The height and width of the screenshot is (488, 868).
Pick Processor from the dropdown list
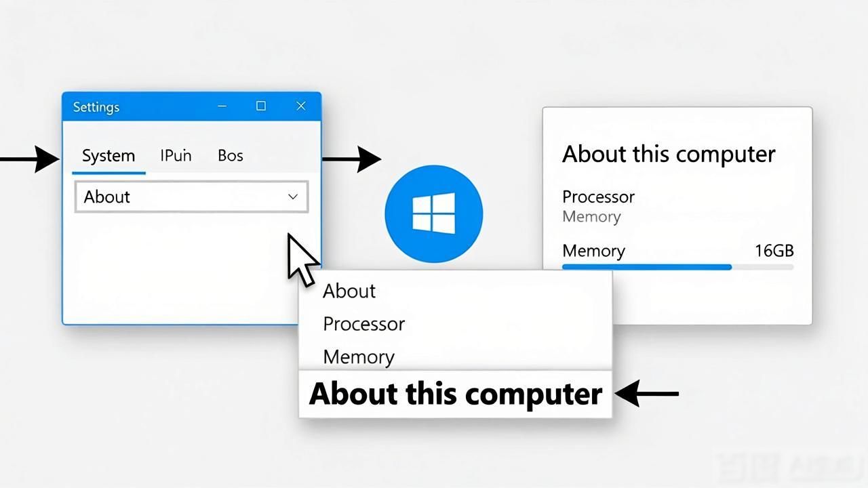pyautogui.click(x=363, y=323)
